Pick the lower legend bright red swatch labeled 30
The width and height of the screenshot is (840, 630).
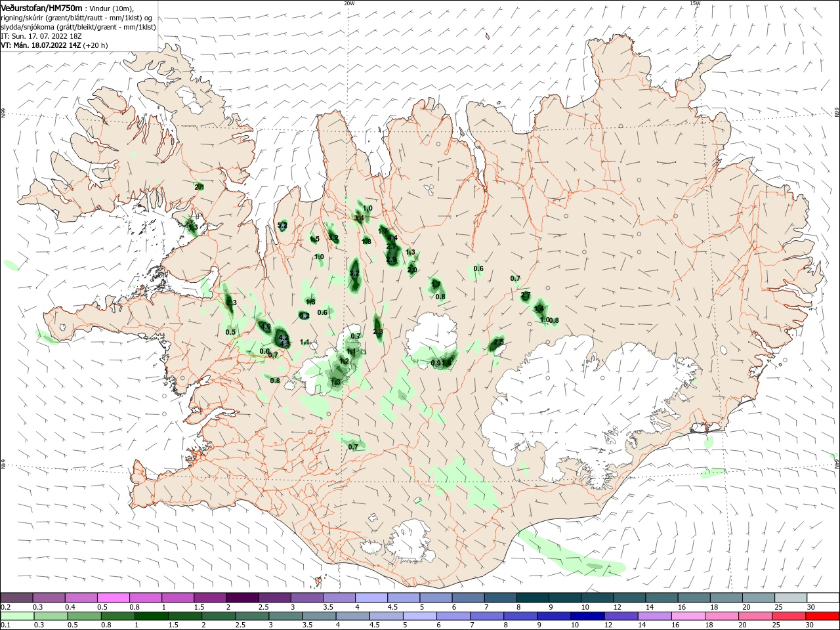(823, 616)
